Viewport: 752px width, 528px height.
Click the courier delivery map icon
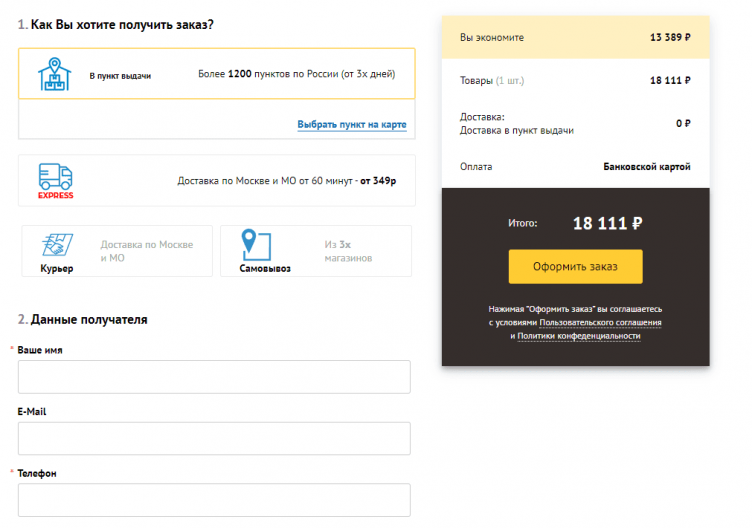pos(56,245)
